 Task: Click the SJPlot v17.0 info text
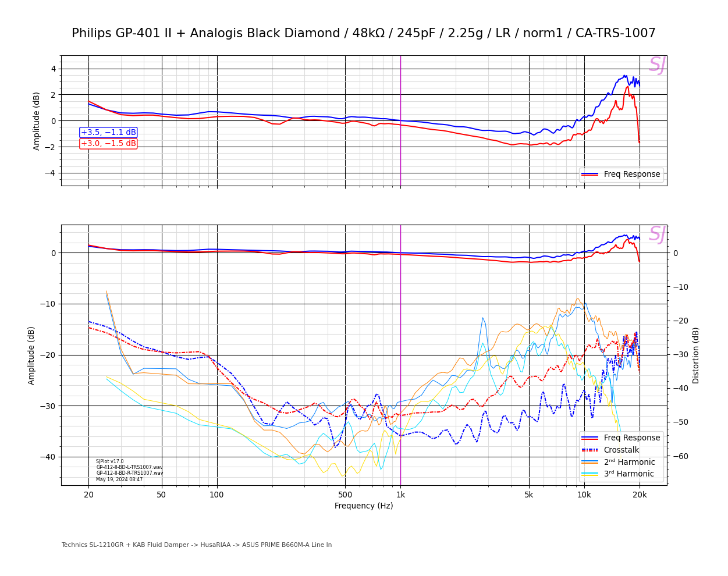[110, 461]
